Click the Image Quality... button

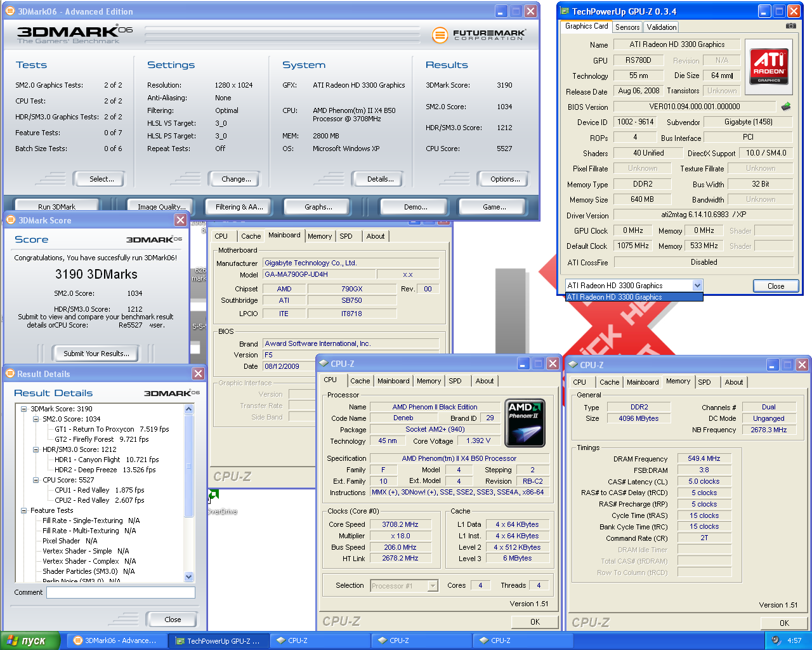pos(162,206)
